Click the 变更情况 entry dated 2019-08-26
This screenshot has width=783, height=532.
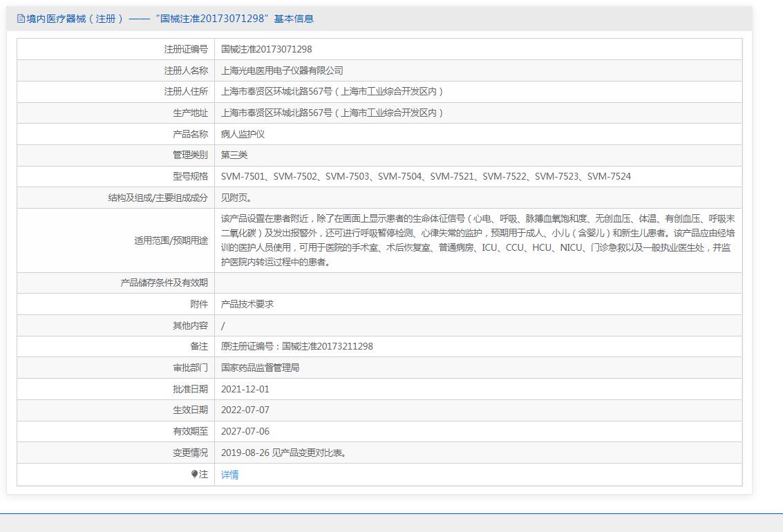pyautogui.click(x=284, y=453)
